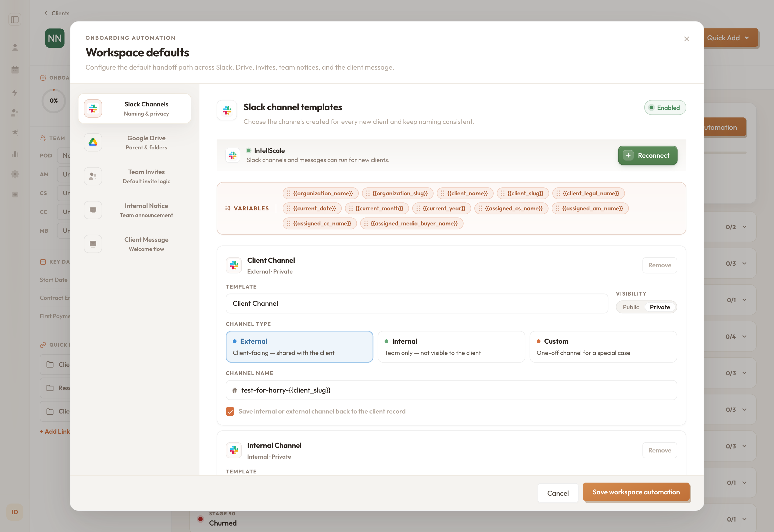The height and width of the screenshot is (532, 774).
Task: Open the star icon in left navigation rail
Action: pos(15,132)
